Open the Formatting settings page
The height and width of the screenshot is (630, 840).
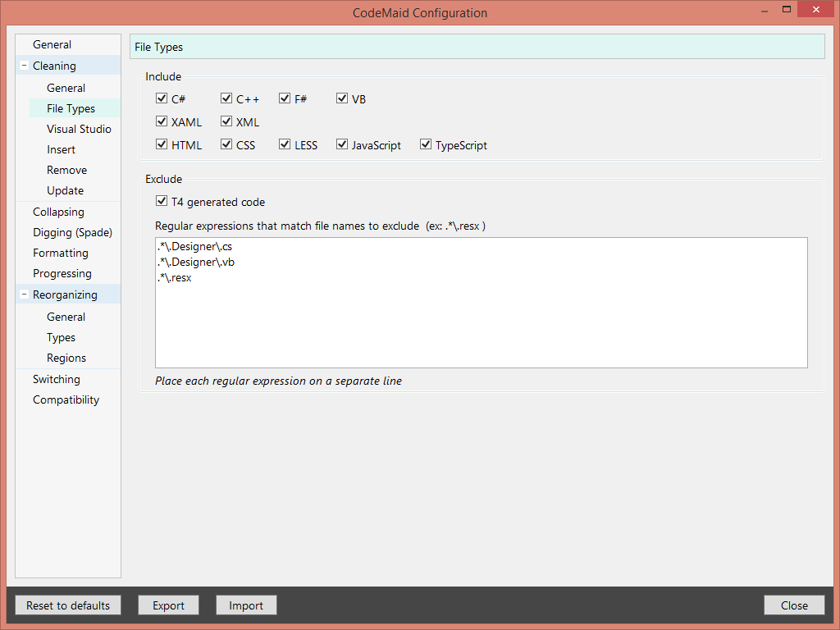pos(61,253)
